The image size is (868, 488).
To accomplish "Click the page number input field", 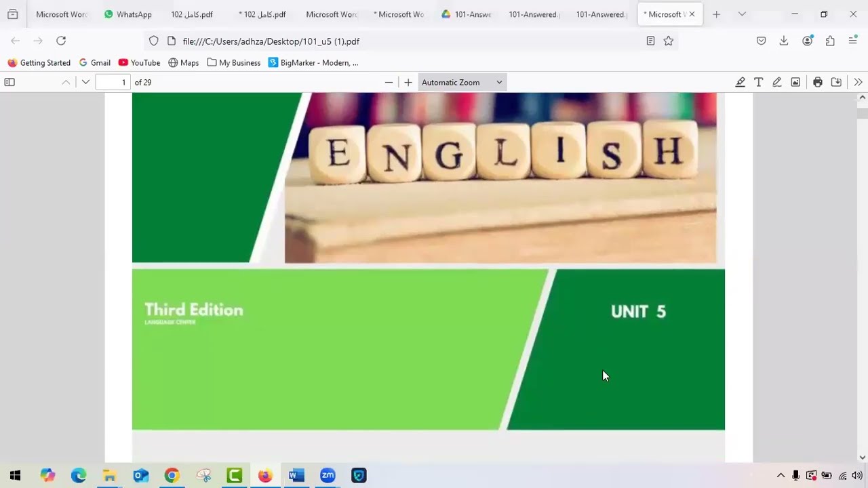I will click(113, 82).
